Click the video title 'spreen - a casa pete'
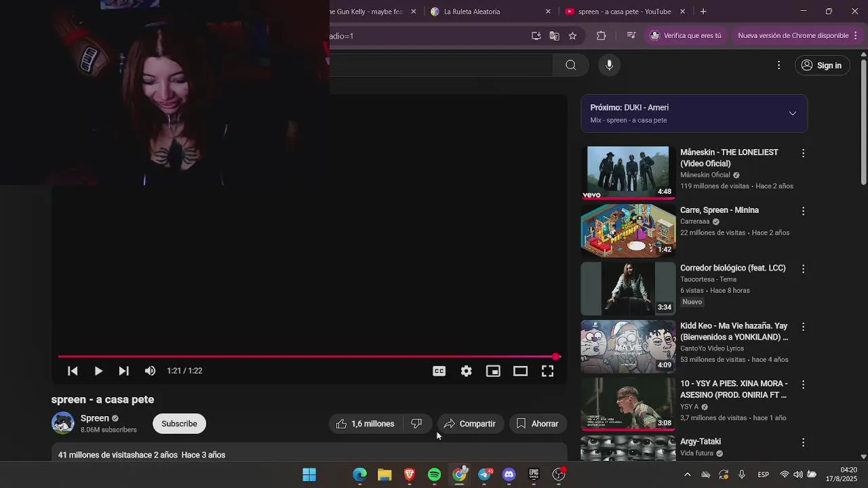 102,399
